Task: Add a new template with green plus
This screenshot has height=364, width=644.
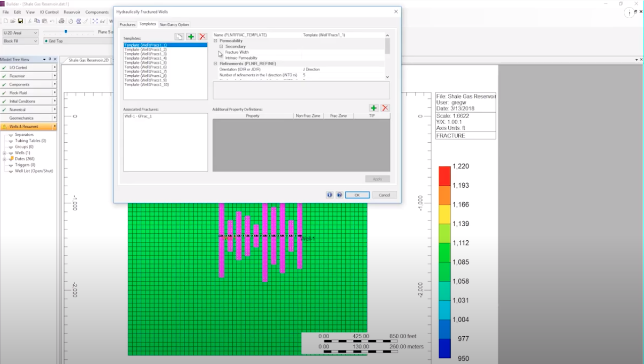Action: point(191,37)
